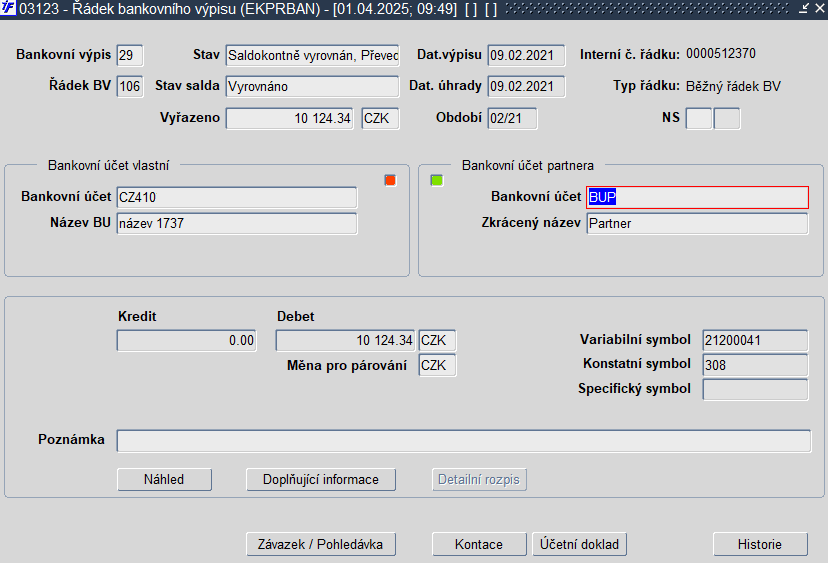Click the Kredit amount field 0.00
Viewport: 828px width, 563px height.
[x=186, y=341]
